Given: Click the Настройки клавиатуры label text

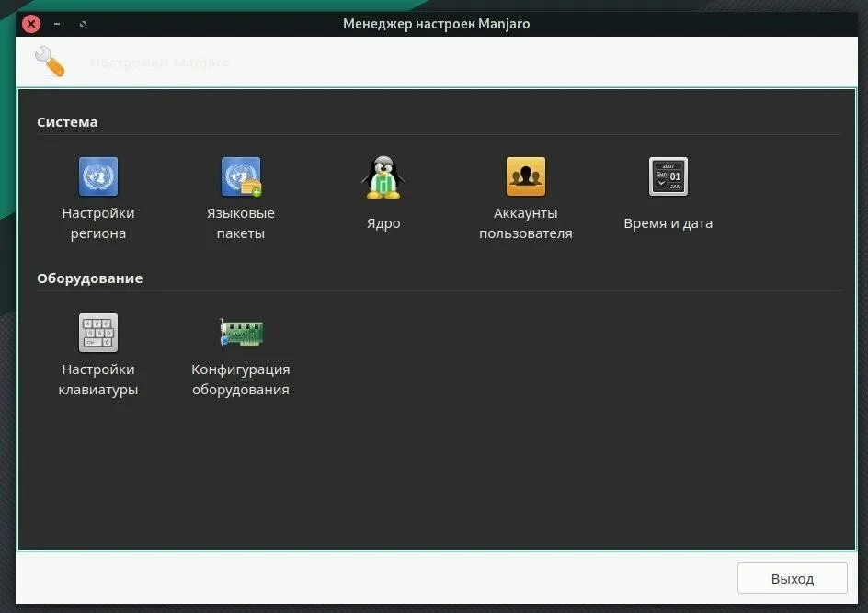Looking at the screenshot, I should (98, 379).
